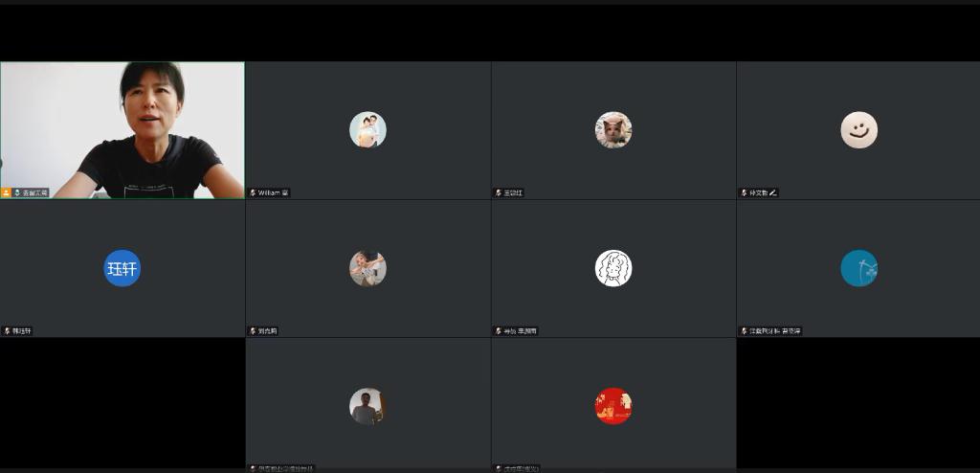Screen dimensions: 980x473
Task: Click the teal circular avatar
Action: [858, 268]
